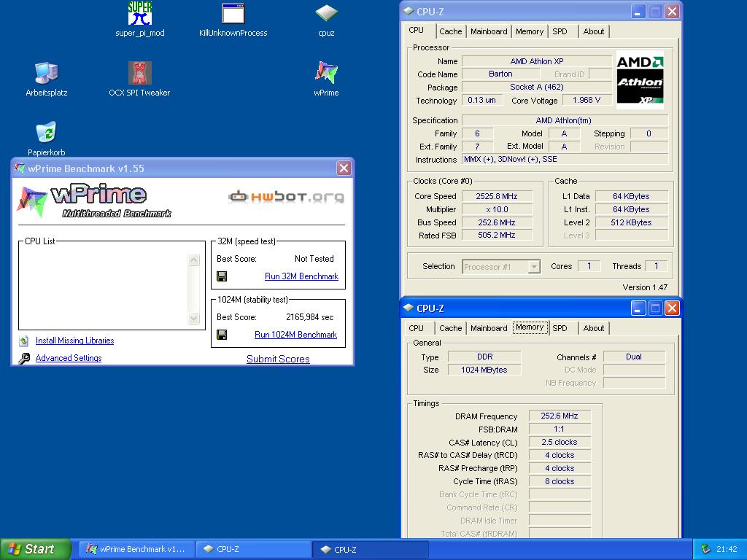Click the Core Speed value 2525.8 MHz
Screen dimensions: 747x560
(x=496, y=196)
